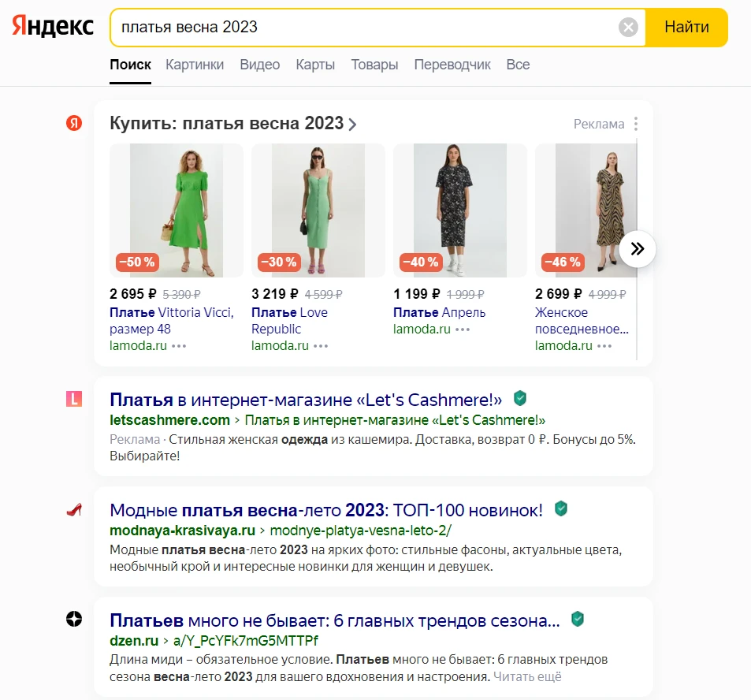Open more options dots under Vittoria Vicci dress
The height and width of the screenshot is (700, 751).
point(180,346)
